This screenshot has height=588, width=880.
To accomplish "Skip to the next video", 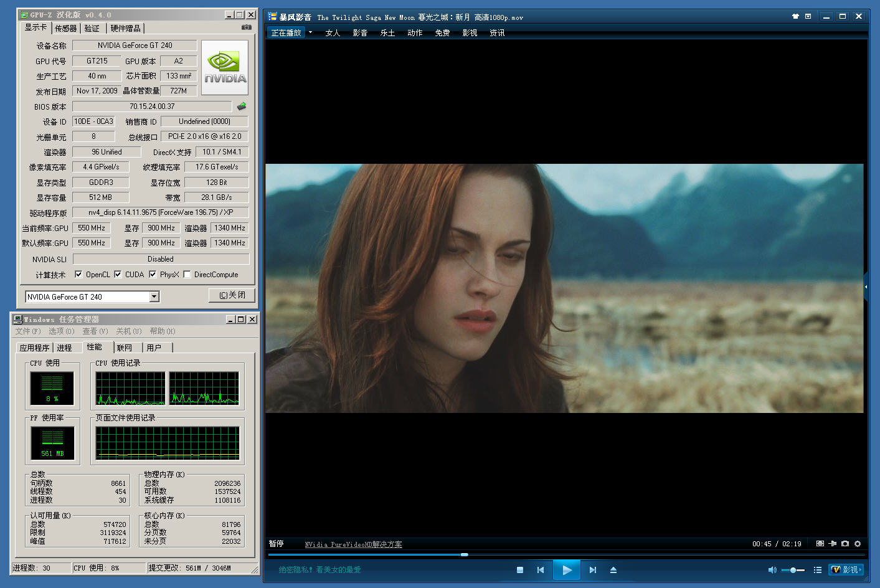I will click(x=593, y=570).
